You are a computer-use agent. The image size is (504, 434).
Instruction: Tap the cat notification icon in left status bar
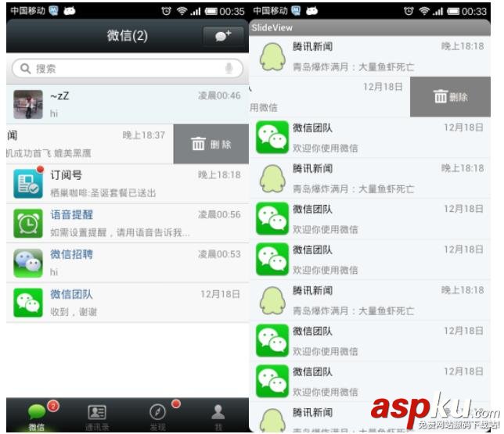pyautogui.click(x=70, y=11)
